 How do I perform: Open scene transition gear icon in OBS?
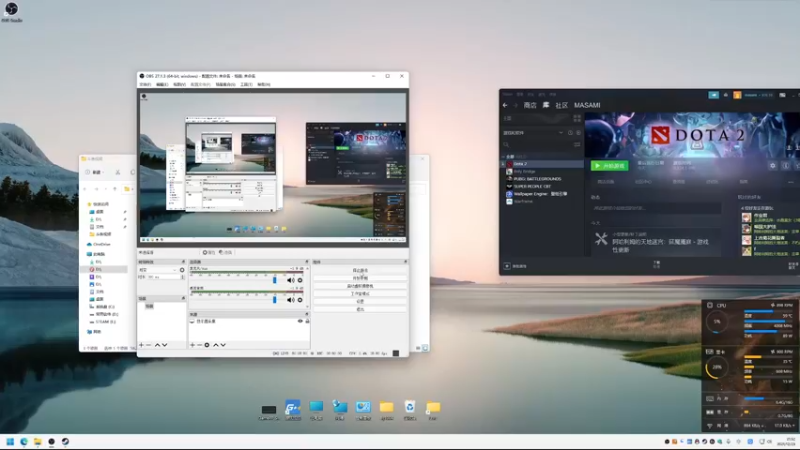182,270
